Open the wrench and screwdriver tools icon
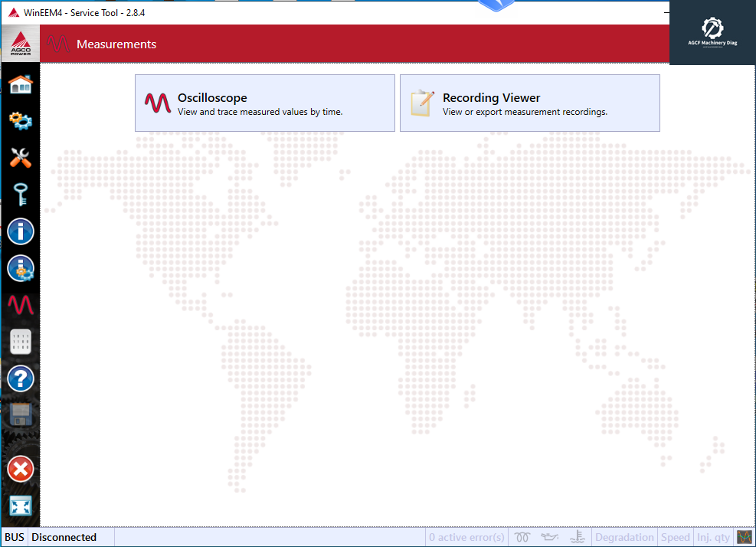This screenshot has width=756, height=547. 21,158
